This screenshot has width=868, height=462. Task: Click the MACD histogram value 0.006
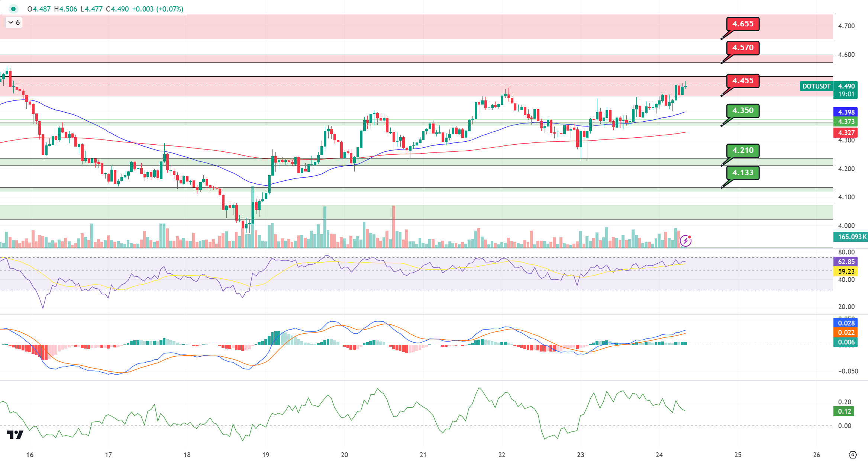(846, 342)
